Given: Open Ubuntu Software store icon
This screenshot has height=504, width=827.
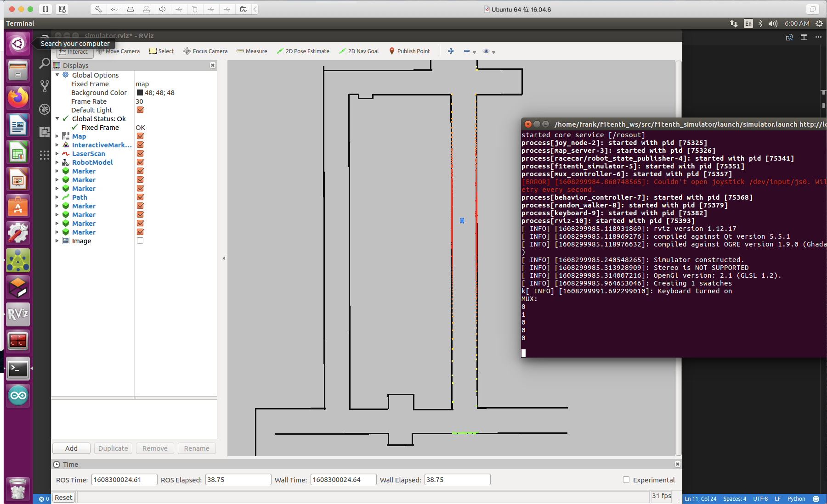Looking at the screenshot, I should pyautogui.click(x=18, y=206).
